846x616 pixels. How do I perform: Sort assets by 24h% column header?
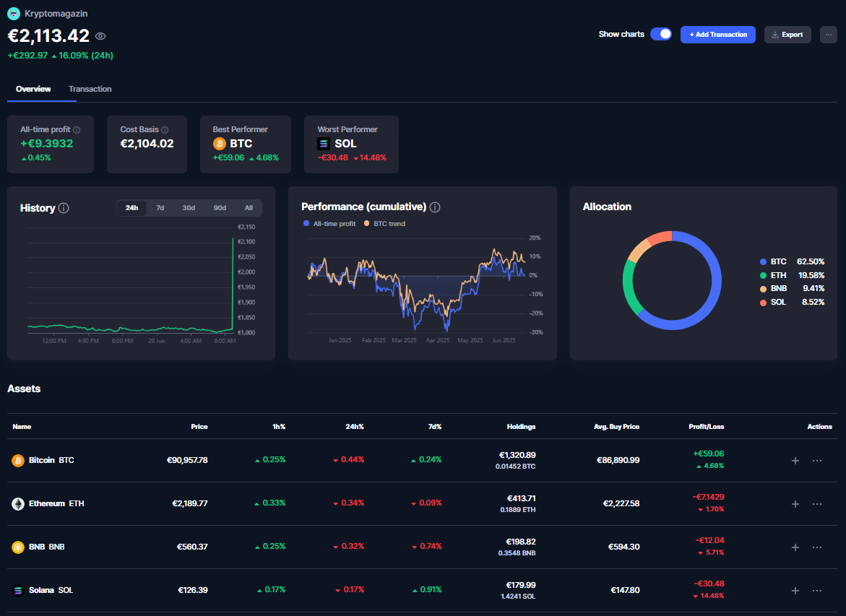(x=354, y=427)
